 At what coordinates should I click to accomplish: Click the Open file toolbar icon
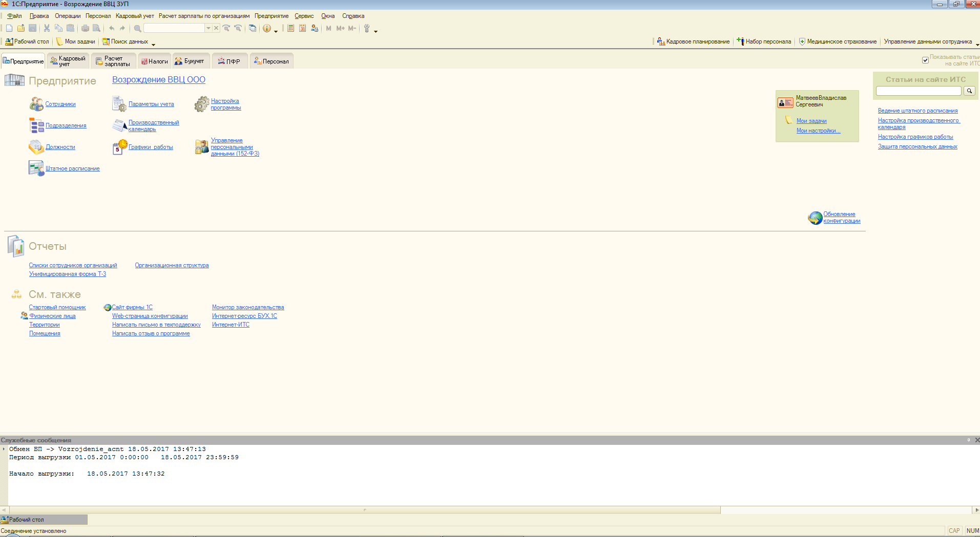(21, 28)
